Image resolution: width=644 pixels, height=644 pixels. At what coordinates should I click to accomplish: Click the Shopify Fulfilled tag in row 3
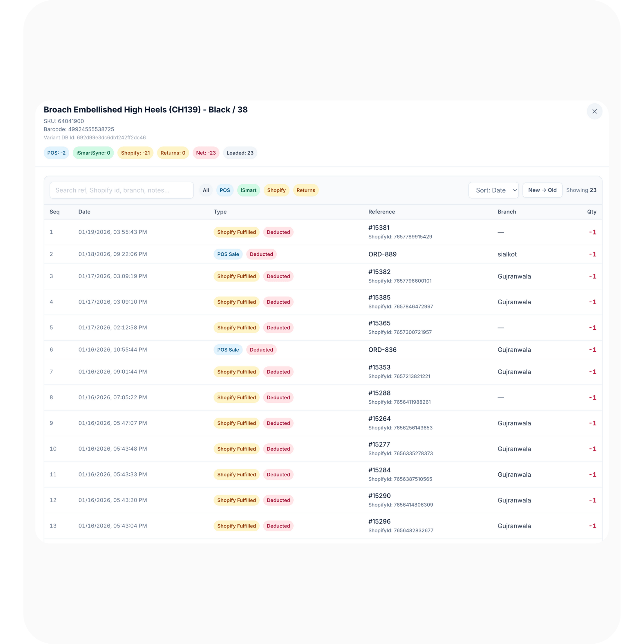click(236, 276)
